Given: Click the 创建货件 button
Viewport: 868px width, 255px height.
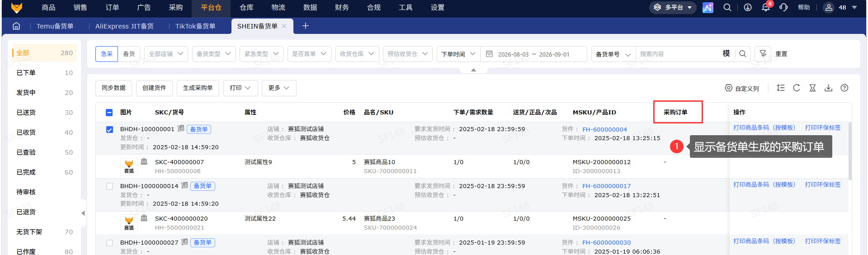Looking at the screenshot, I should pyautogui.click(x=154, y=88).
